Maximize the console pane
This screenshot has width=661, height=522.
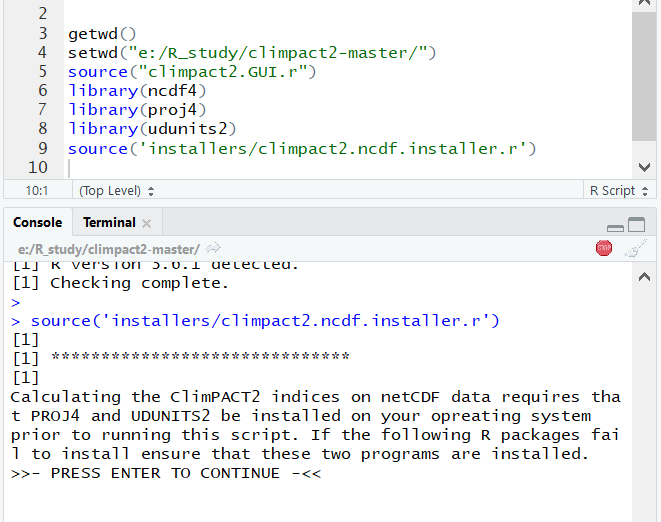click(x=636, y=225)
